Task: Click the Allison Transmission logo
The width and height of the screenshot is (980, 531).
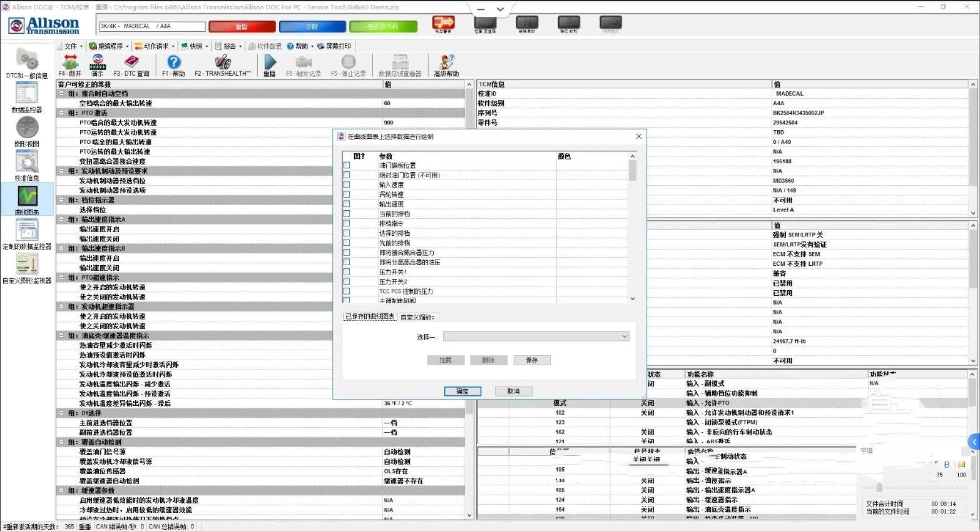Action: (x=44, y=26)
